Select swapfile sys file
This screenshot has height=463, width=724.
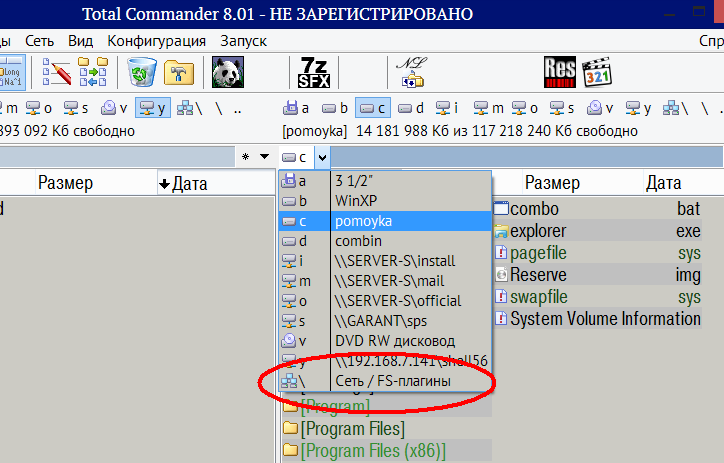tap(597, 297)
